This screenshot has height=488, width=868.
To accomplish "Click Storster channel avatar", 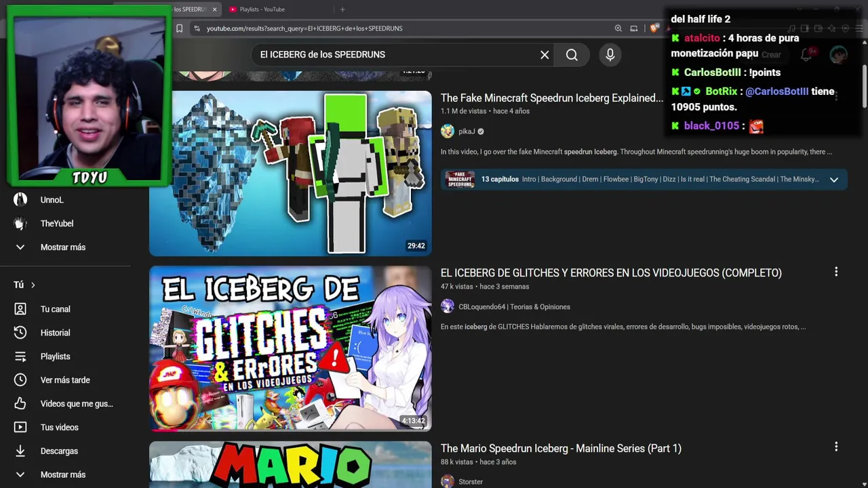I will click(x=448, y=481).
